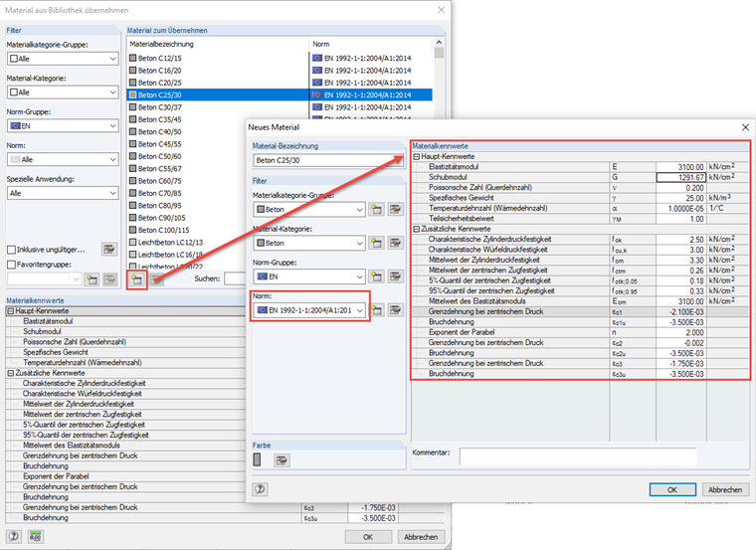Collapse Zusätzliche Kennwerte group in library dialog
The width and height of the screenshot is (756, 550).
(x=11, y=373)
